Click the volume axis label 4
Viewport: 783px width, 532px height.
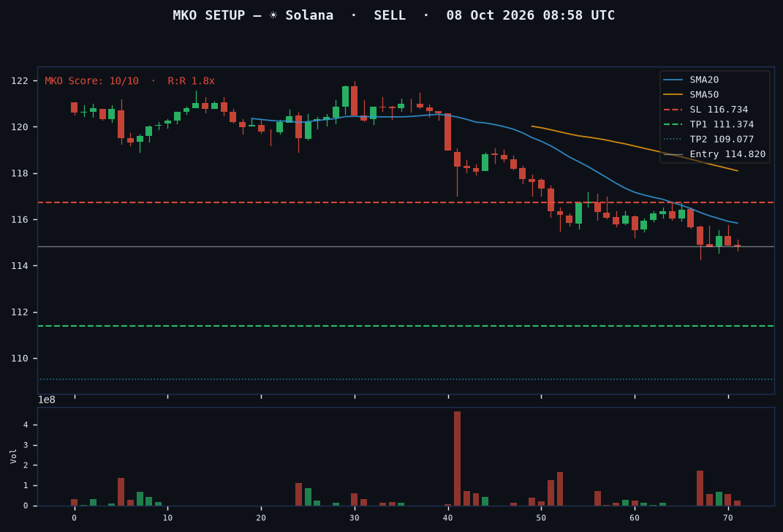[x=26, y=425]
